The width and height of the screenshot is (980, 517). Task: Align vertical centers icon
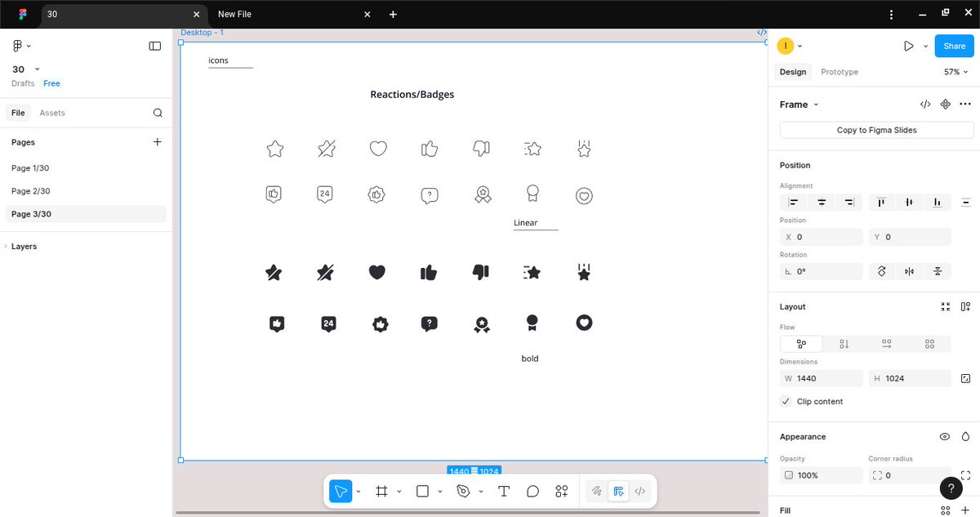(909, 202)
